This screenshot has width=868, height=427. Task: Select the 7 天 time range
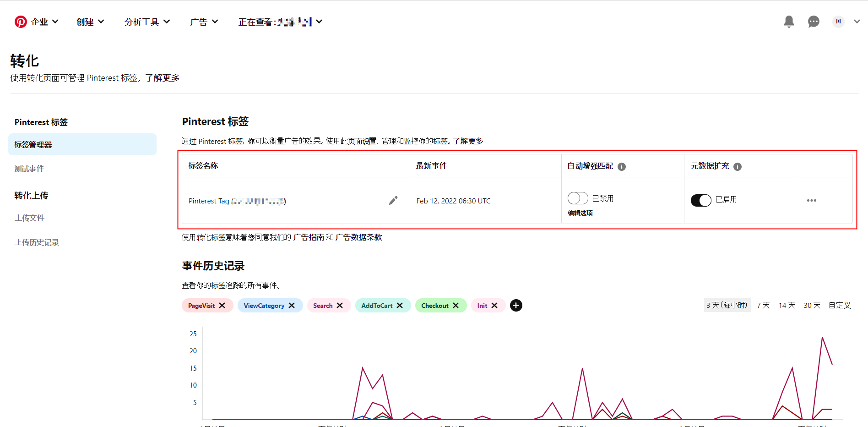point(763,305)
